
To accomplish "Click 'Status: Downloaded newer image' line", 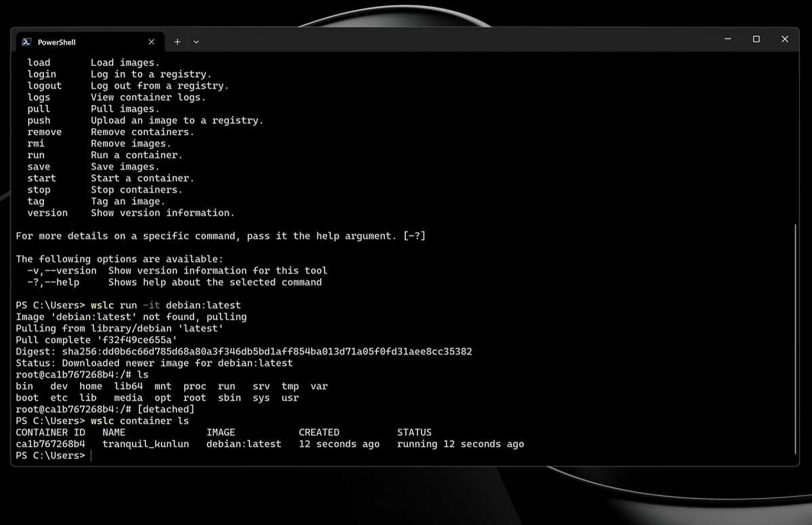I will pyautogui.click(x=154, y=363).
